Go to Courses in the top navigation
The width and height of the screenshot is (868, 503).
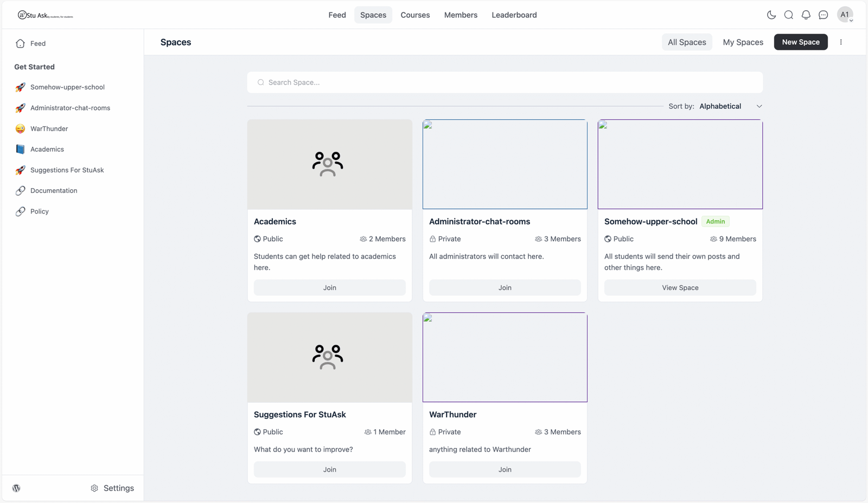pyautogui.click(x=415, y=15)
